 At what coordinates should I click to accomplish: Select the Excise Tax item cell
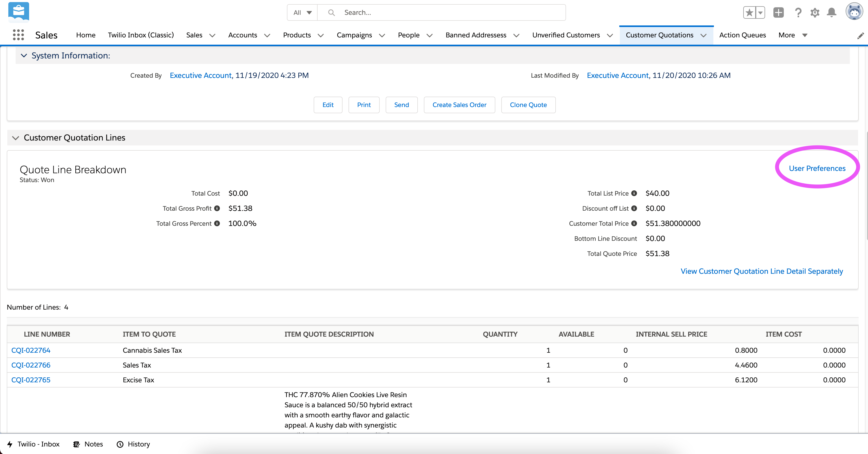[x=138, y=380]
